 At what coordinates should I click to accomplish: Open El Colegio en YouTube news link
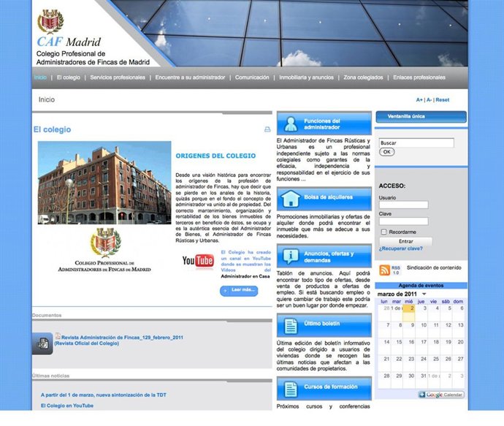pyautogui.click(x=67, y=406)
